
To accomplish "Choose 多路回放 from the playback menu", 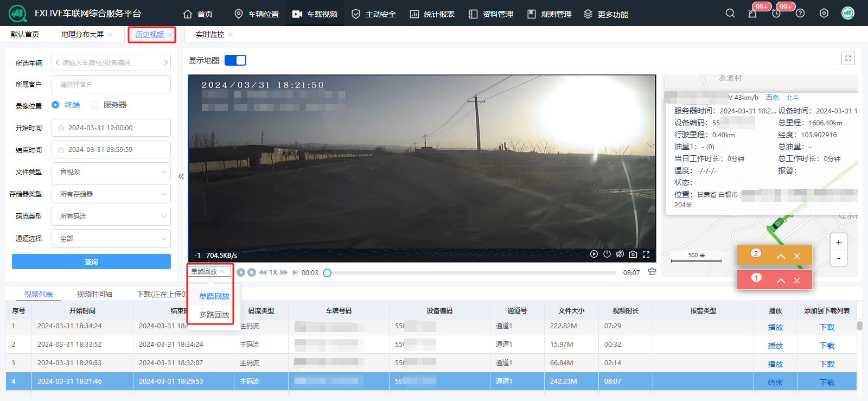I will (214, 315).
